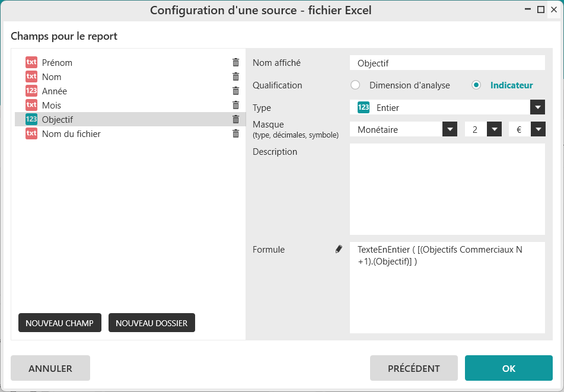Remove Nom du fichier with trash icon
564x392 pixels.
click(x=235, y=133)
